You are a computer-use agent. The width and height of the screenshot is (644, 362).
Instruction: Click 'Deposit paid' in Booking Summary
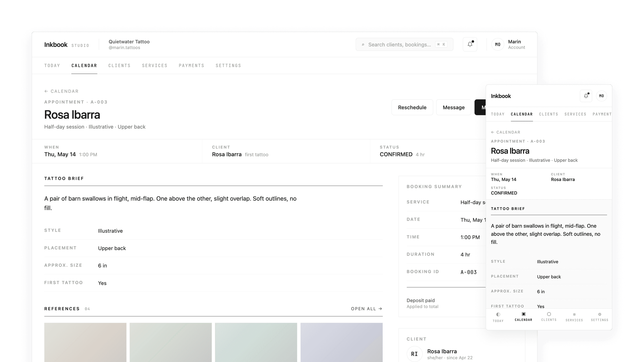(421, 300)
